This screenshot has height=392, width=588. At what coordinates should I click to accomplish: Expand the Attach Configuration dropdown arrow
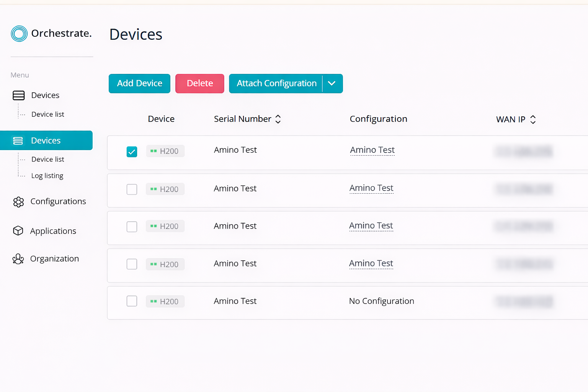332,83
